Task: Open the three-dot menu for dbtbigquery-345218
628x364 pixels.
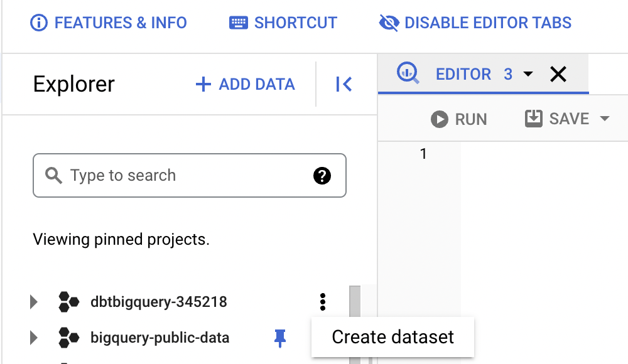Action: [x=323, y=302]
